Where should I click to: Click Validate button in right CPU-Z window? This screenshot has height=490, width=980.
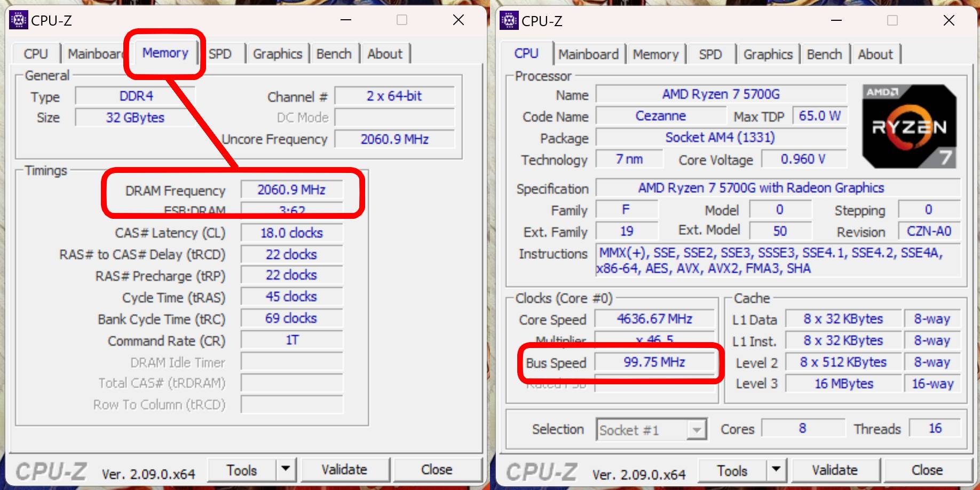[835, 470]
